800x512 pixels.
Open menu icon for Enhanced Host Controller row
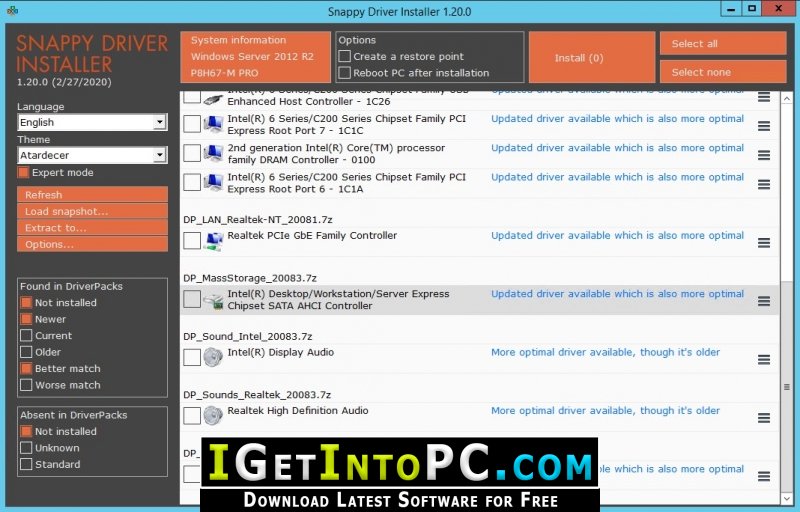click(764, 97)
